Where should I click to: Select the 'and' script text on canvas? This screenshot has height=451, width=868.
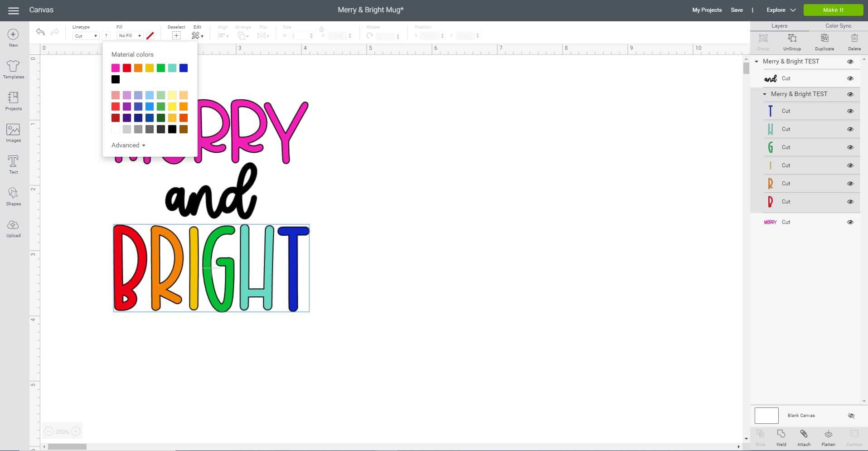pyautogui.click(x=211, y=191)
